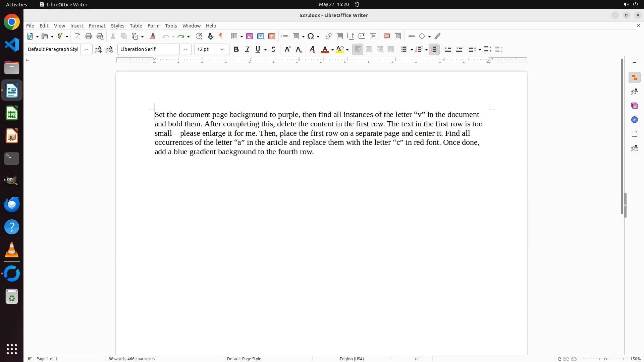Click Default Page Style in the status bar
This screenshot has width=644, height=362.
tap(244, 359)
